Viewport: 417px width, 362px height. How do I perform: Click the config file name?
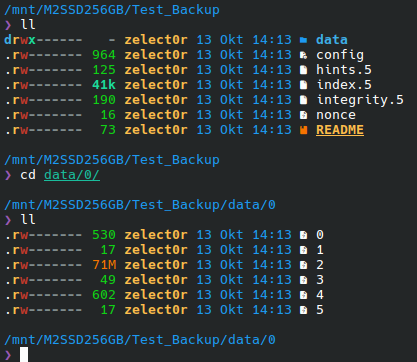coord(340,55)
